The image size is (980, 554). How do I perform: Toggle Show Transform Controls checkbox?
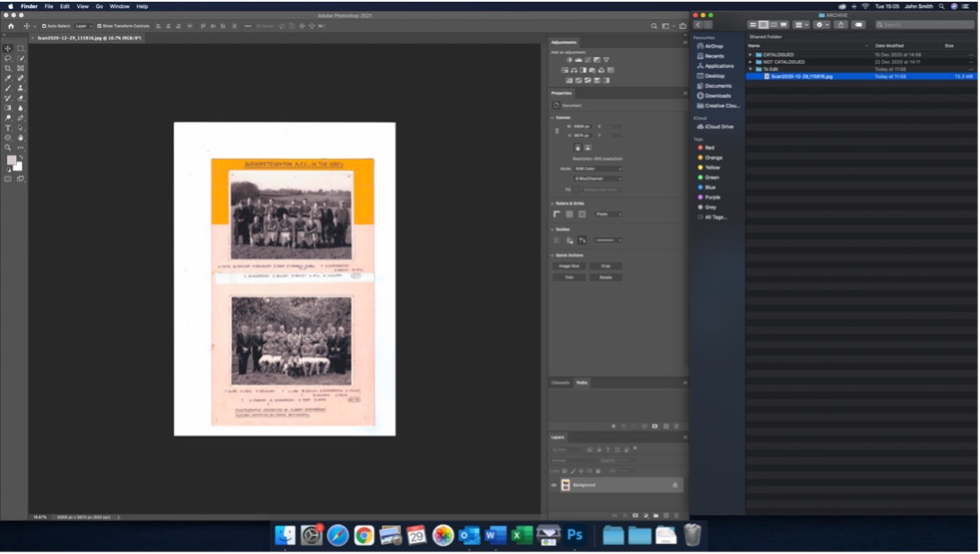pyautogui.click(x=99, y=26)
